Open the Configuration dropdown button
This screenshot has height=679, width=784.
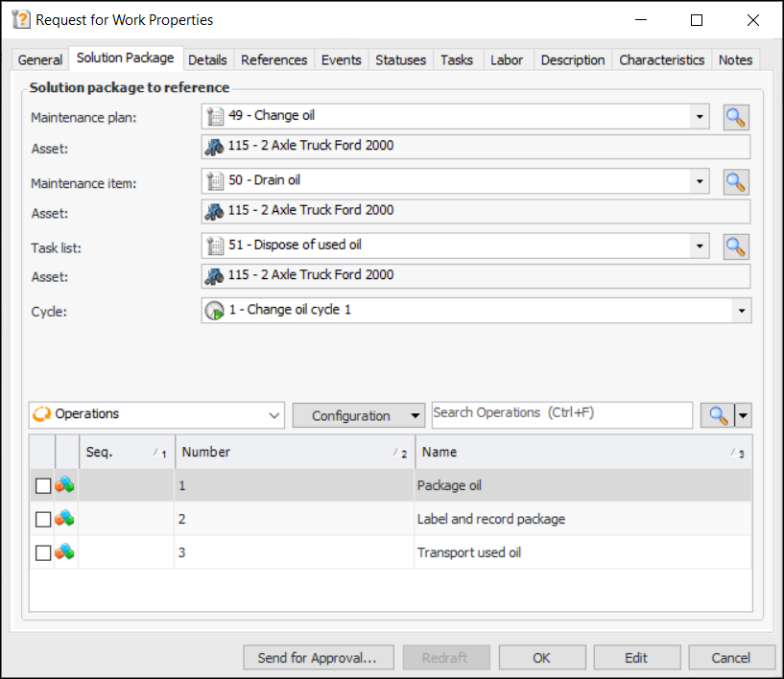(359, 415)
